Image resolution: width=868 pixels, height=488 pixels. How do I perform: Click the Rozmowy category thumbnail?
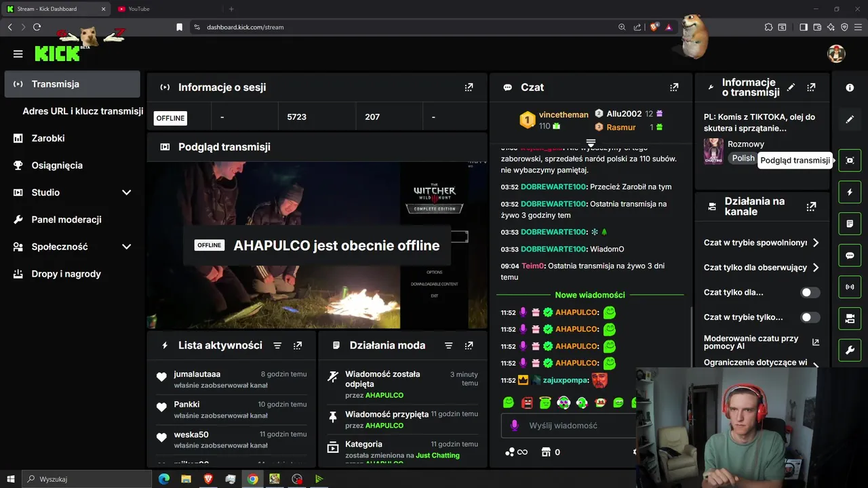click(713, 151)
